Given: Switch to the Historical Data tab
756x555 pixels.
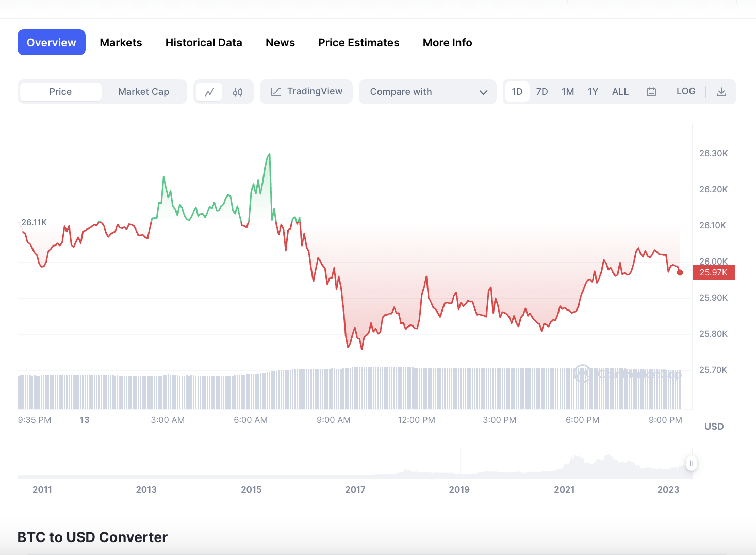Looking at the screenshot, I should click(x=204, y=42).
